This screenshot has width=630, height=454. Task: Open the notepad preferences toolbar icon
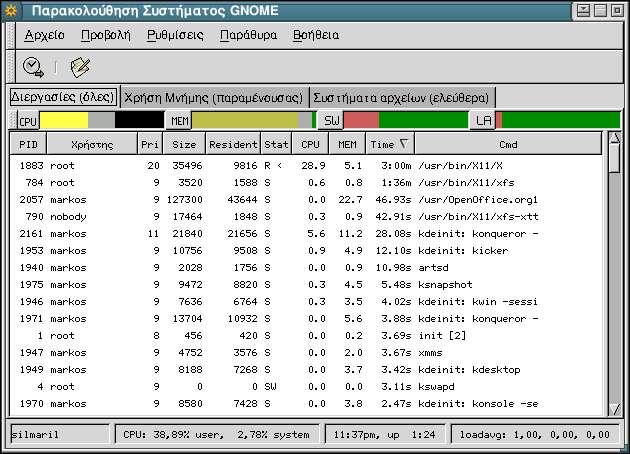[80, 67]
